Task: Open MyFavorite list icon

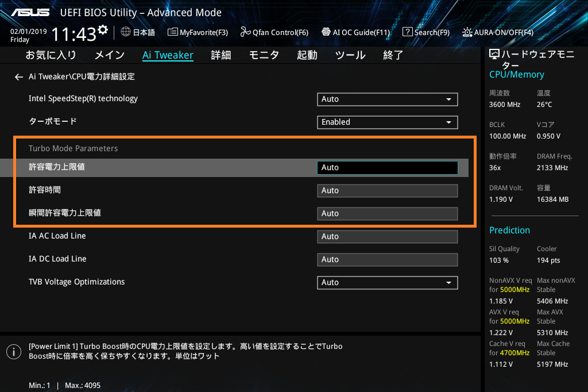Action: [x=172, y=32]
